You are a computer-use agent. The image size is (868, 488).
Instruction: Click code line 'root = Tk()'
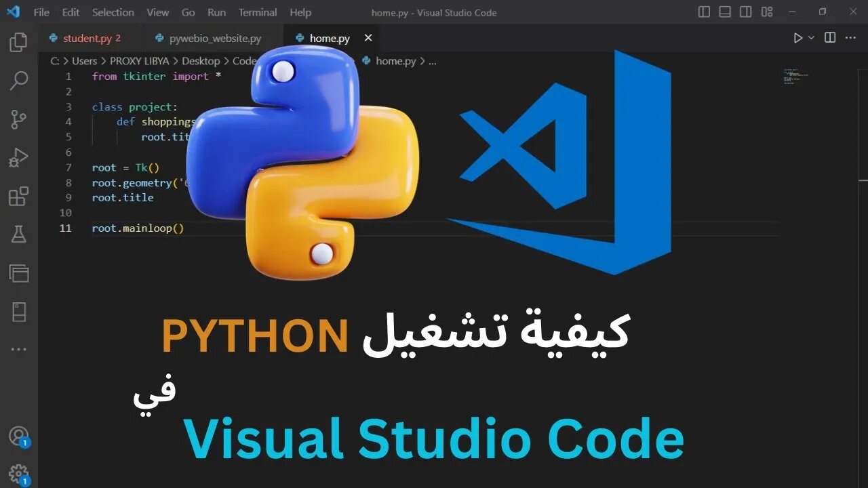[x=125, y=167]
